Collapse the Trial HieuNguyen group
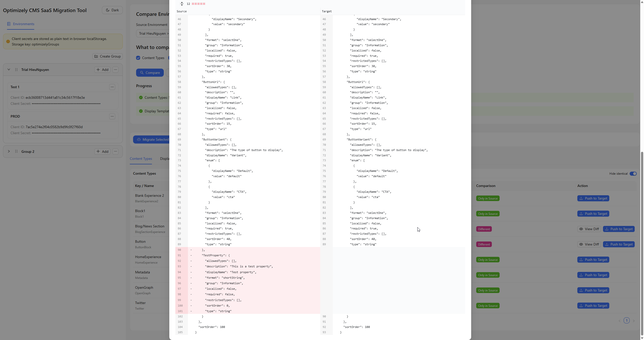 point(9,70)
